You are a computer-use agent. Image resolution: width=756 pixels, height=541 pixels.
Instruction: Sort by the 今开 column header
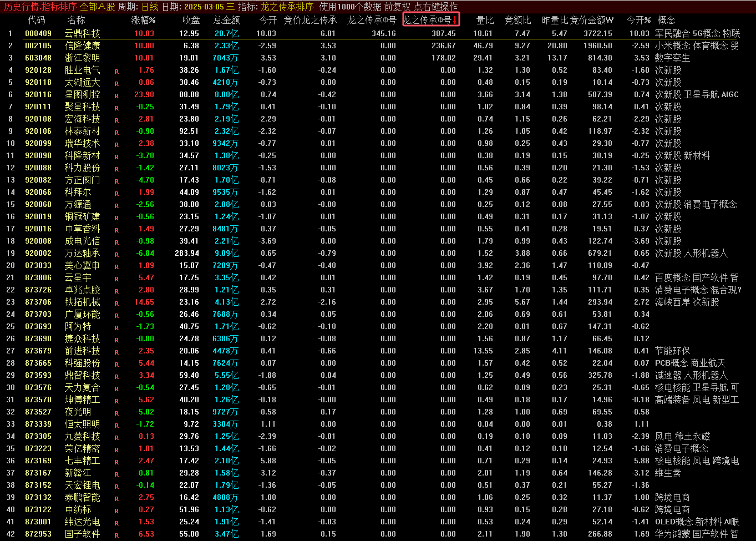coord(268,20)
